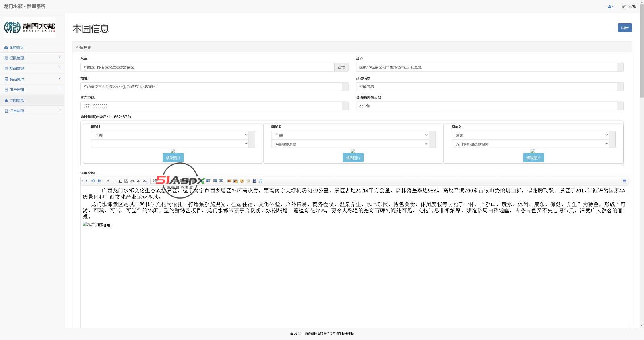644x340 pixels.
Task: Click the HTML source mode icon in editor toolbar
Action: click(85, 181)
